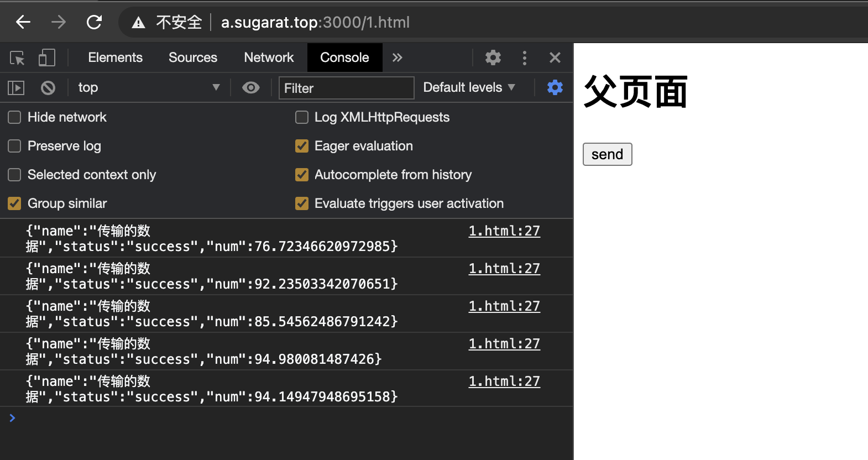
Task: Select log message with num 92.23503342070651
Action: click(212, 276)
